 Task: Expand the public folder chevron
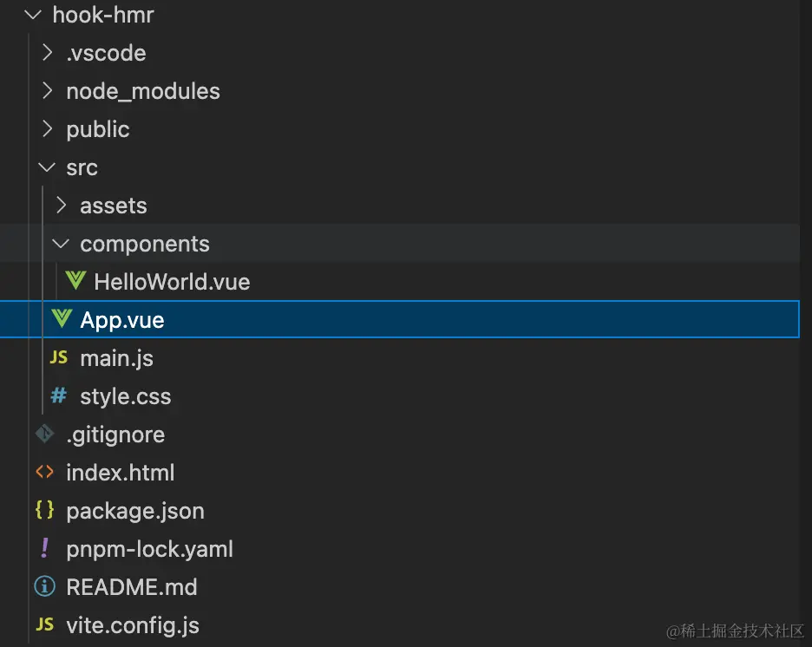click(47, 129)
